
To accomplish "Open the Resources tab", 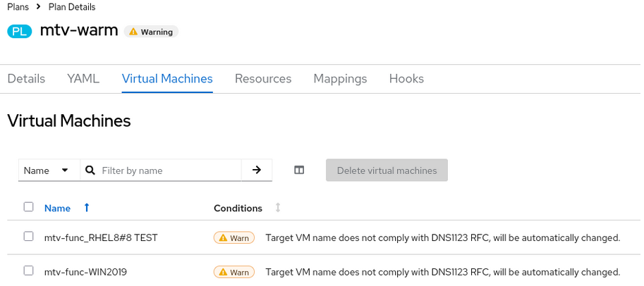I will tap(263, 78).
